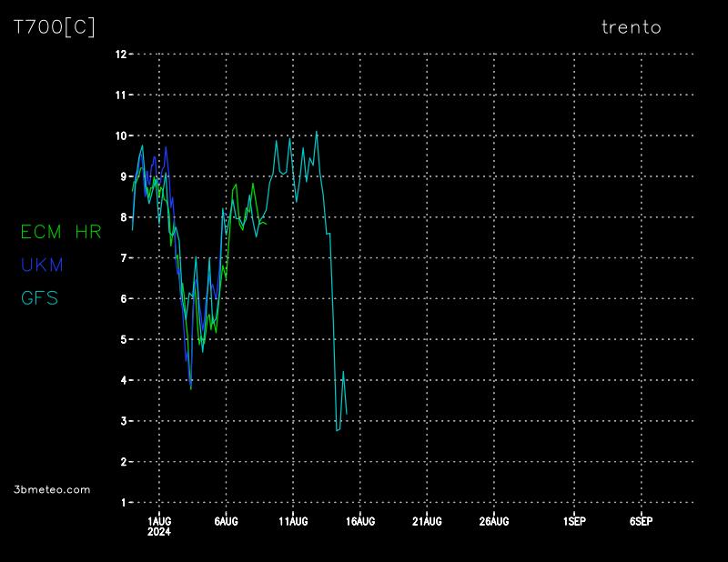728x562 pixels.
Task: Click the 12 value on y-axis
Action: (x=120, y=54)
